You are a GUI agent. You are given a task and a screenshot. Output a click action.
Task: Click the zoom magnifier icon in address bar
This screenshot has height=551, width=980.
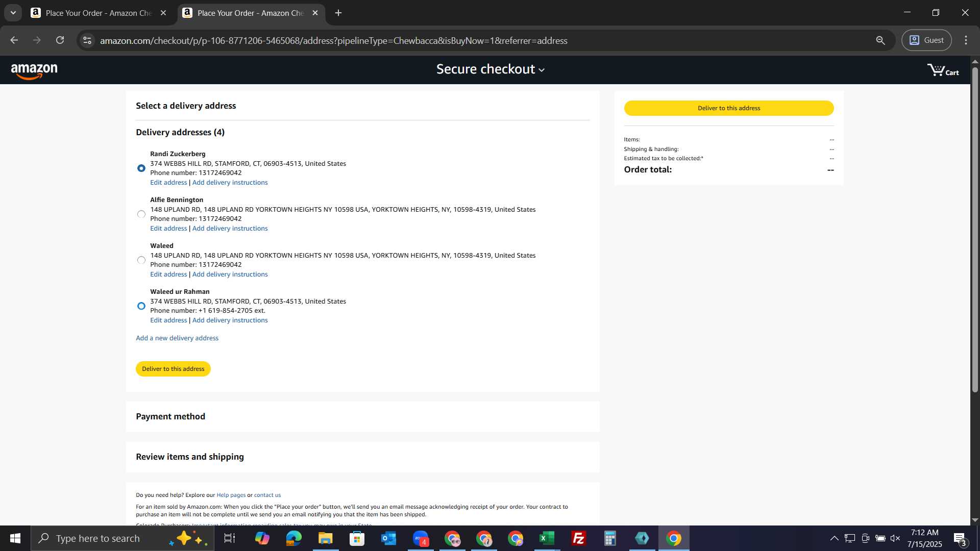point(880,40)
